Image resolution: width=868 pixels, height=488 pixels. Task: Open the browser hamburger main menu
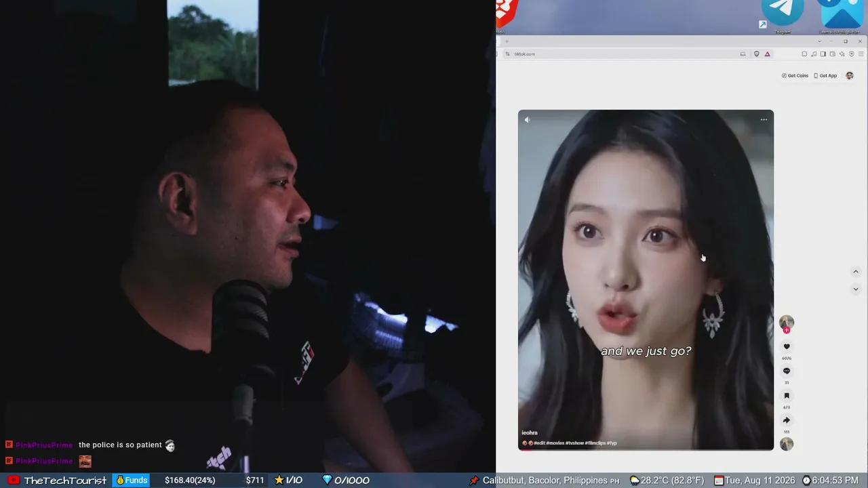point(861,54)
